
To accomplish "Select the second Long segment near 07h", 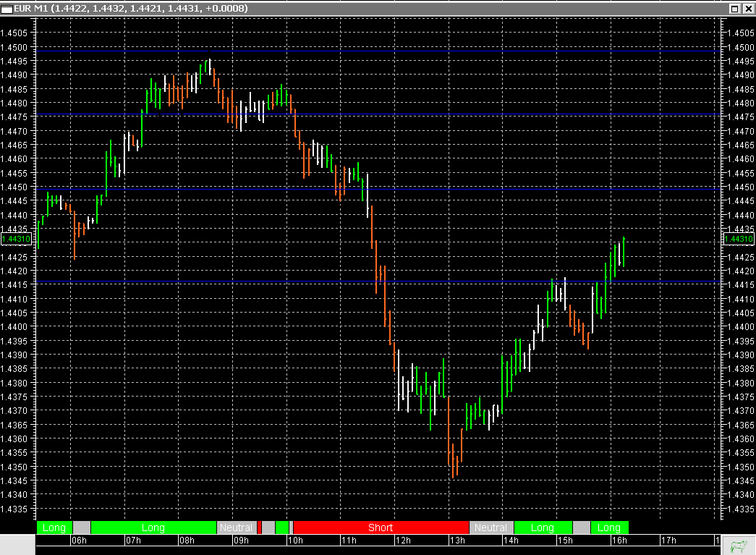I will (154, 528).
